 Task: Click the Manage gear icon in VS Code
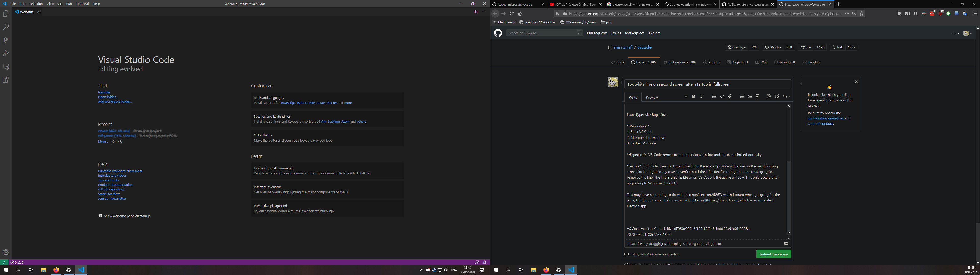click(x=6, y=252)
